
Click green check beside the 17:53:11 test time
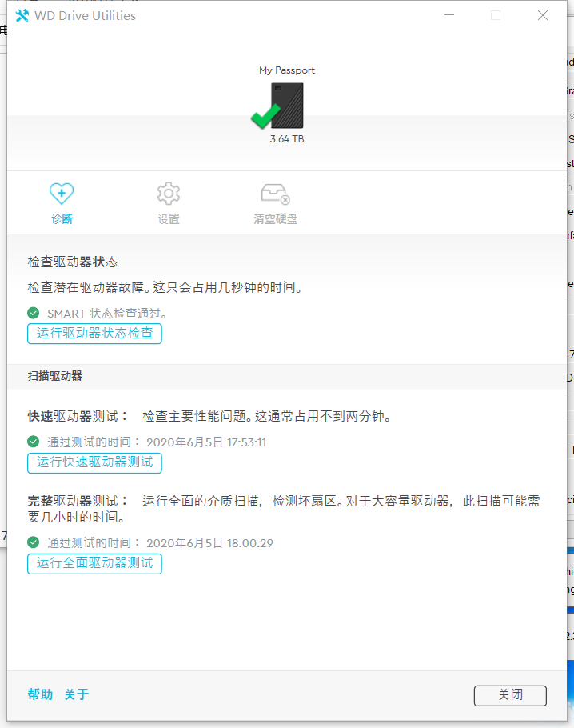point(34,442)
